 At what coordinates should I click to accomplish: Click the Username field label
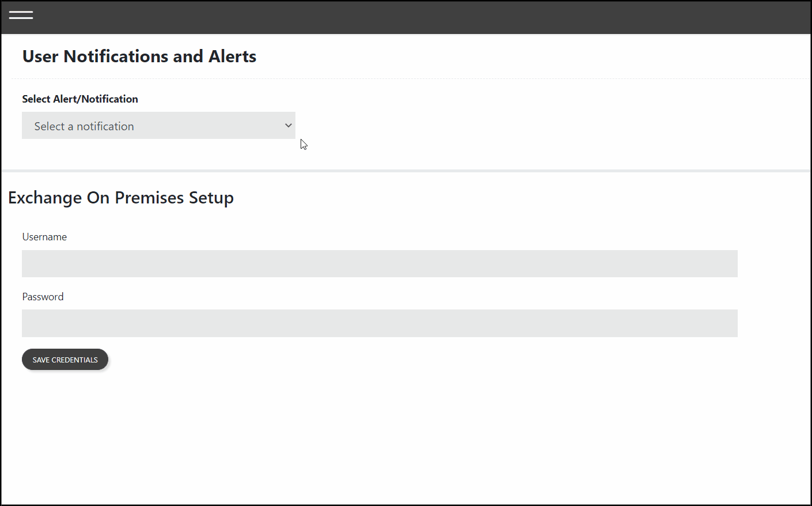pos(44,237)
